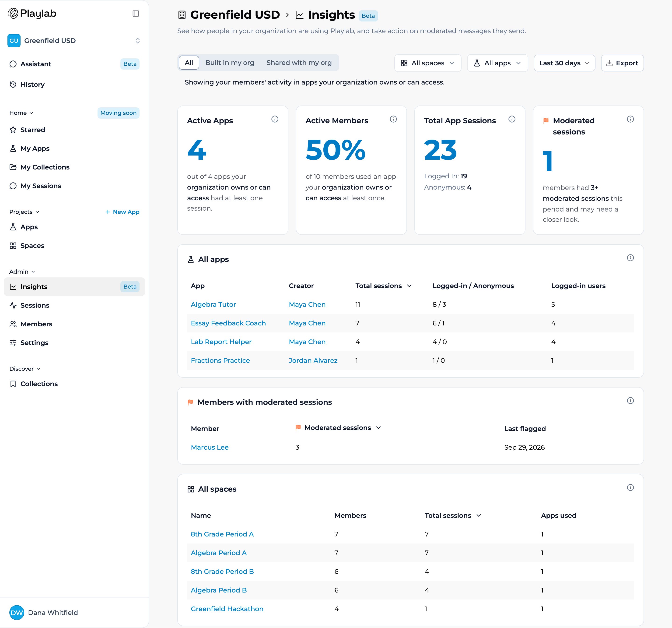Image resolution: width=672 pixels, height=628 pixels.
Task: Collapse the Projects section
Action: click(x=24, y=212)
